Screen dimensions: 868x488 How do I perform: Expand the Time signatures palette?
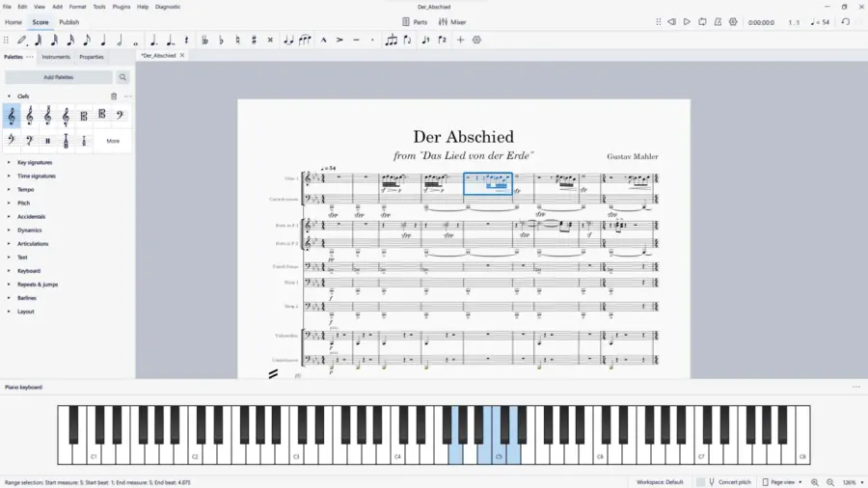pyautogui.click(x=9, y=176)
